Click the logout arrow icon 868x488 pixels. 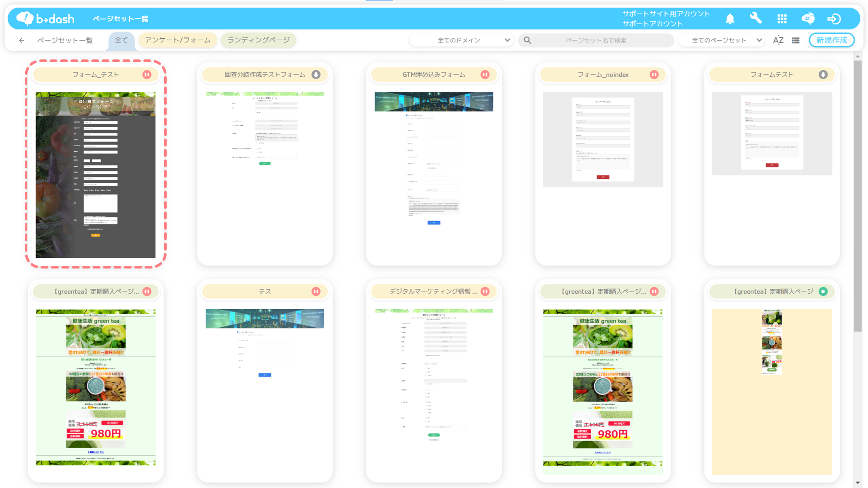tap(834, 19)
